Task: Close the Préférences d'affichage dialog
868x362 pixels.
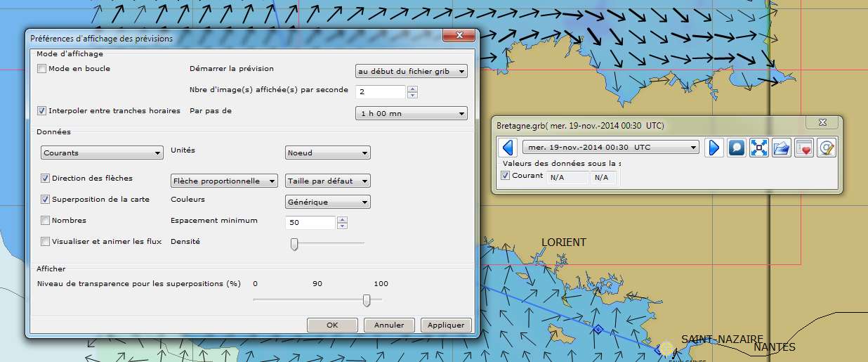Action: click(x=459, y=37)
